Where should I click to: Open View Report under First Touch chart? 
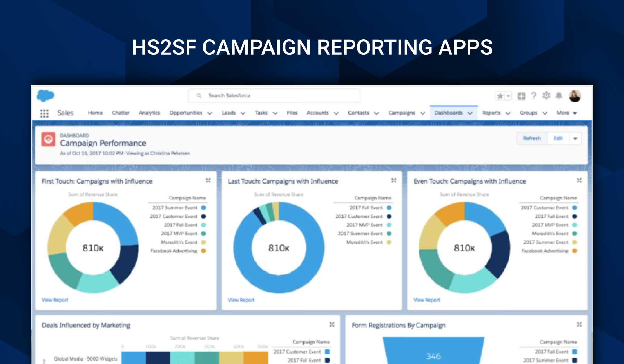point(55,300)
